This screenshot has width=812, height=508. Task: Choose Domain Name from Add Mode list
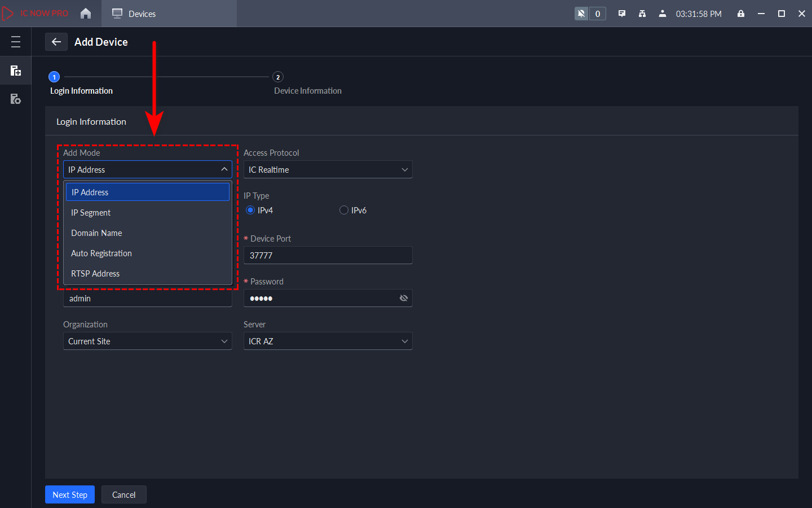96,233
